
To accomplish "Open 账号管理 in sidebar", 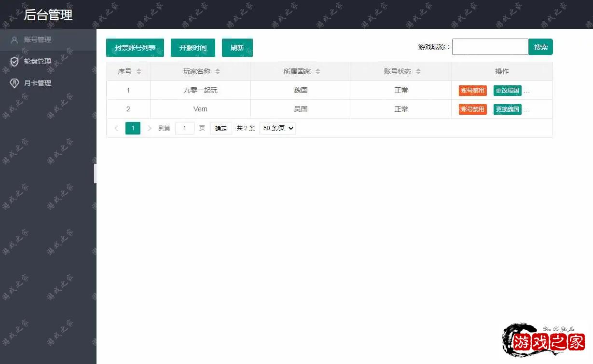I will click(x=48, y=40).
